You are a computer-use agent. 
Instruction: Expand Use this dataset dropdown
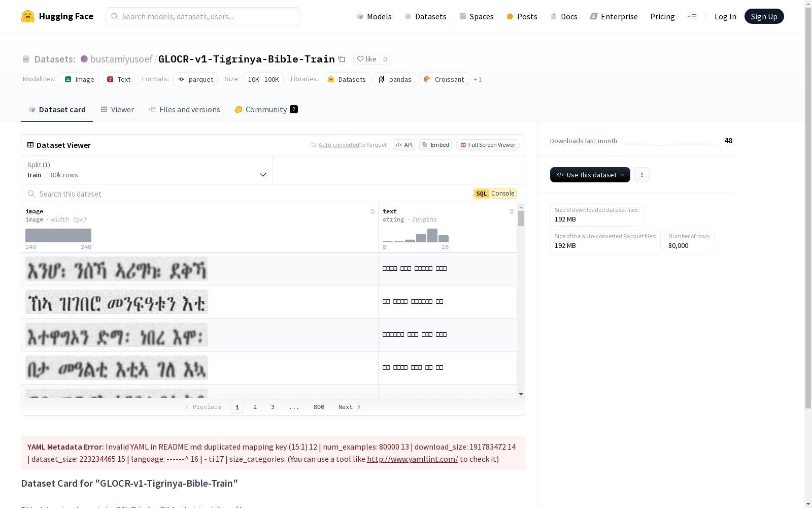[590, 175]
